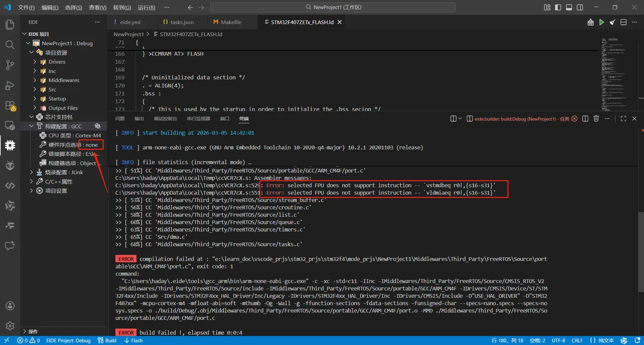The width and height of the screenshot is (644, 345).
Task: Open the EIDE chip icon in activity bar
Action: coord(10,146)
